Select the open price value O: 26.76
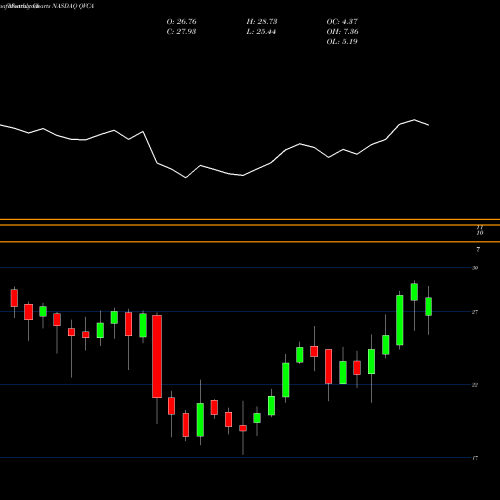The height and width of the screenshot is (500, 500). coord(181,22)
